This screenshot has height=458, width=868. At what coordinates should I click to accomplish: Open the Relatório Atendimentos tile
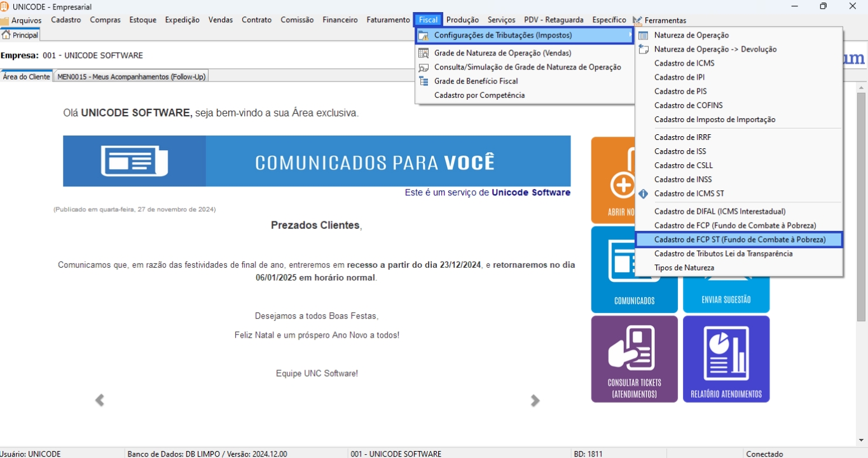pos(726,359)
